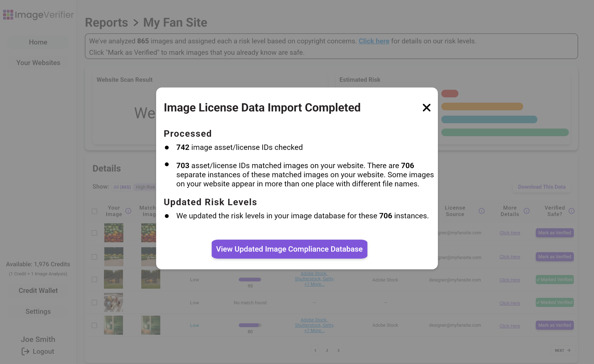Click 'Click here' risk levels link
Image resolution: width=594 pixels, height=364 pixels.
(x=374, y=41)
